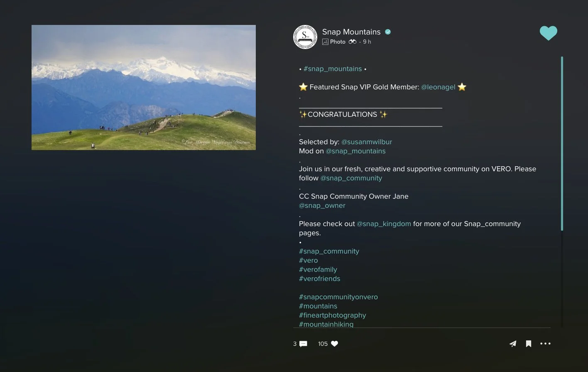
Task: Open the #snapcommunityonvero hashtag
Action: pyautogui.click(x=338, y=297)
